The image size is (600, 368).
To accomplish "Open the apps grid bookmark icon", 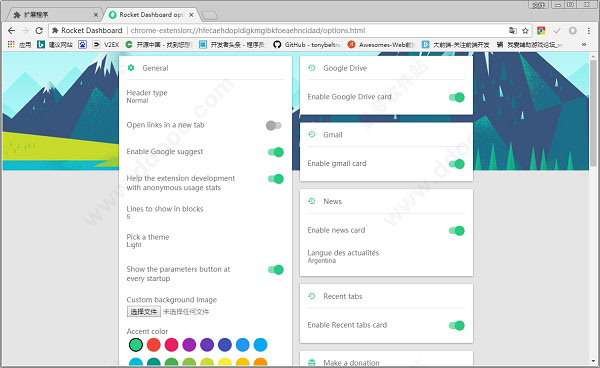I will [x=11, y=44].
